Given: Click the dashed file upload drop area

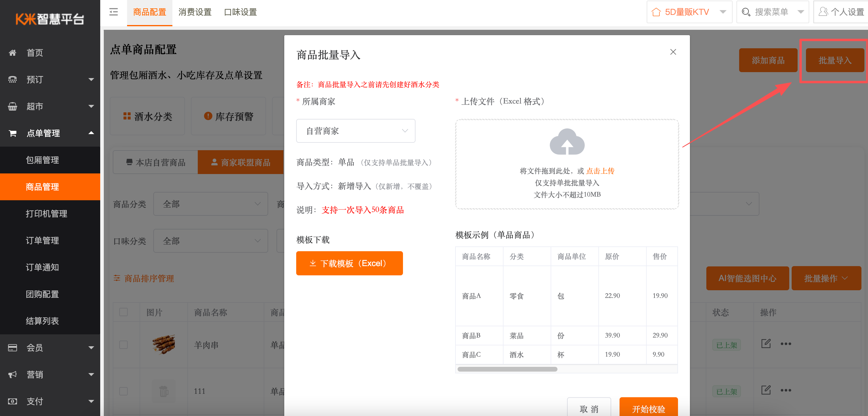Looking at the screenshot, I should (x=567, y=164).
